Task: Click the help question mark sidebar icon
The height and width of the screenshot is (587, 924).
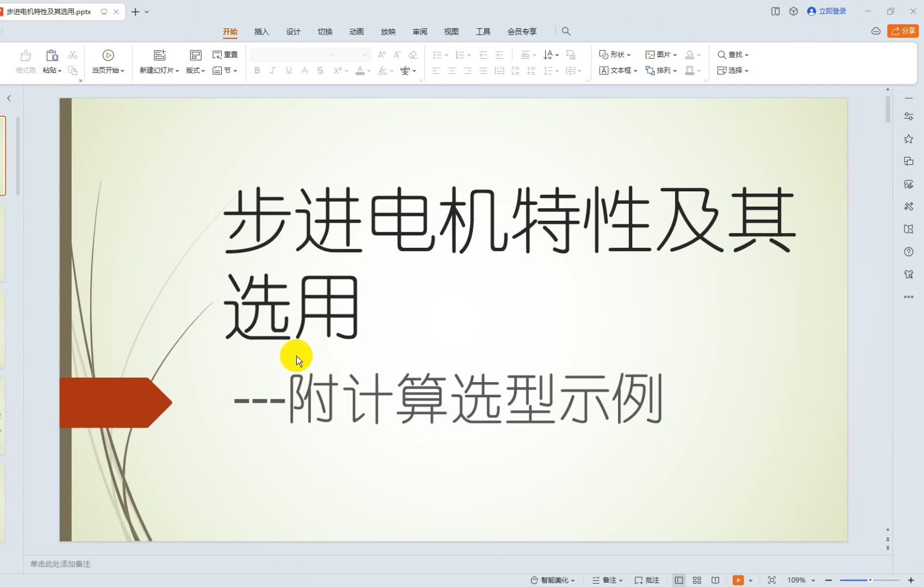Action: coord(908,252)
